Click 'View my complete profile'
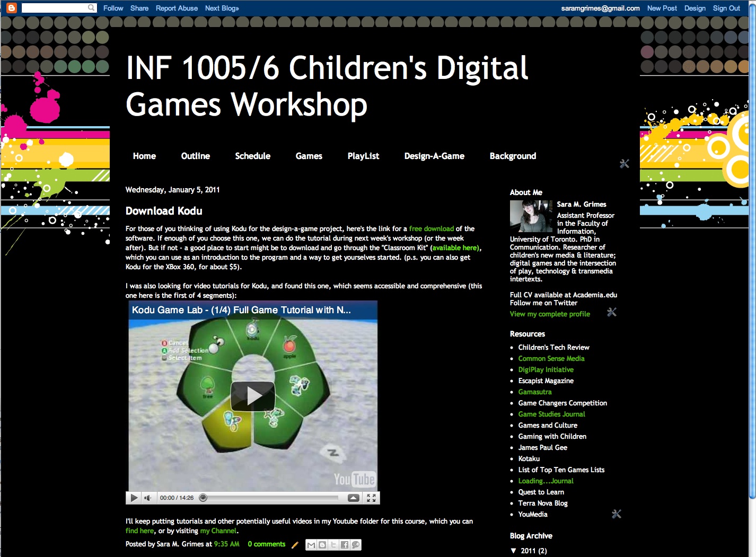Viewport: 756px width, 557px height. click(550, 314)
